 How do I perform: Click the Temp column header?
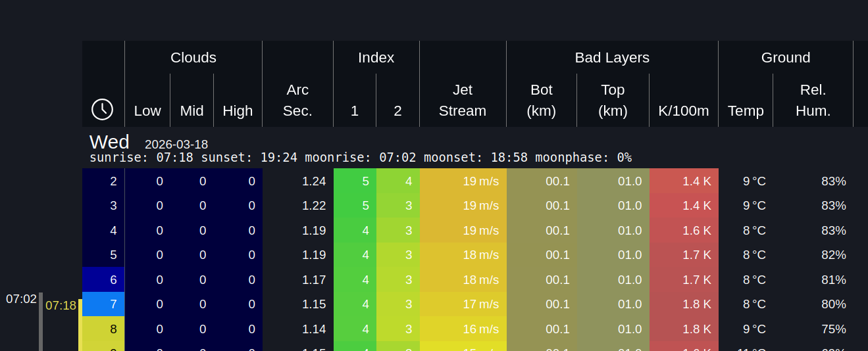pyautogui.click(x=746, y=110)
